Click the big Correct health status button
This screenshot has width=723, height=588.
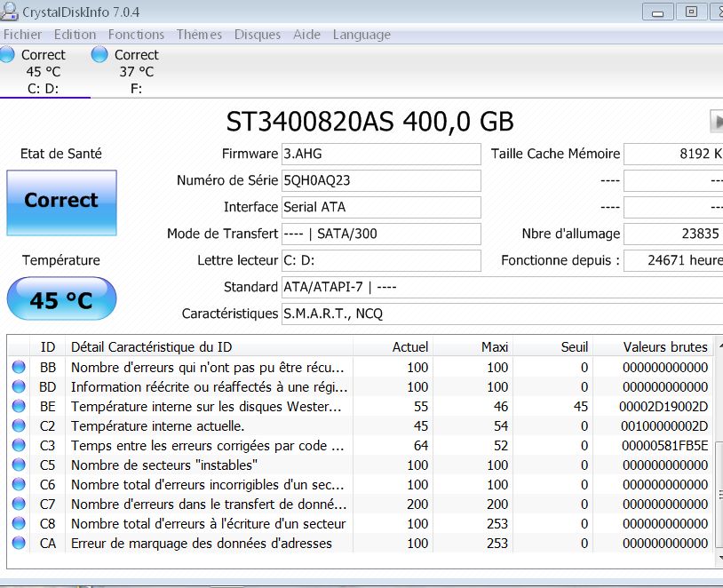[x=61, y=203]
